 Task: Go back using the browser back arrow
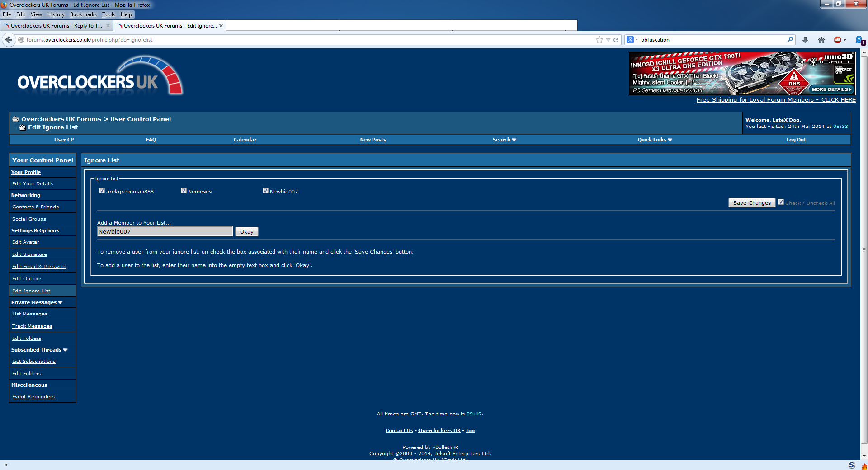coord(9,40)
